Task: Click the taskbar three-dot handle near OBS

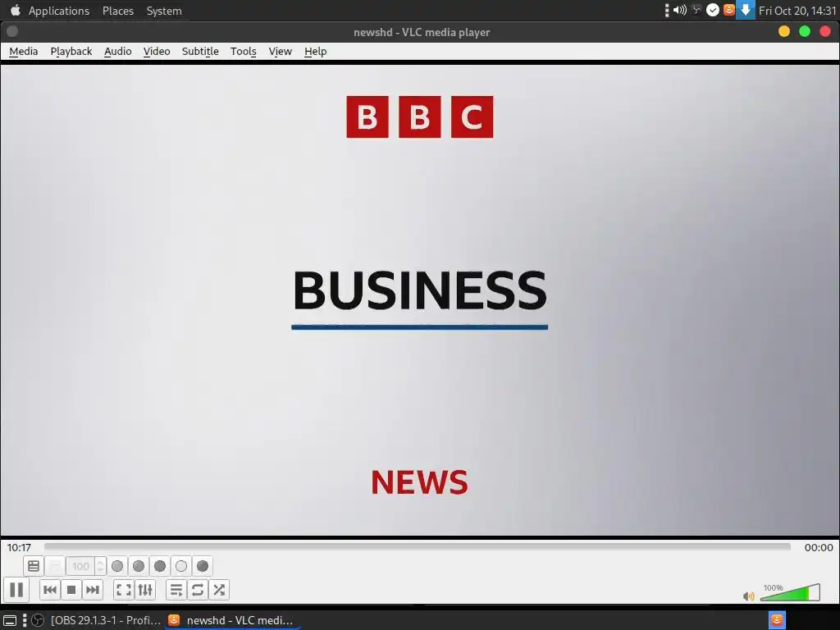Action: tap(24, 620)
